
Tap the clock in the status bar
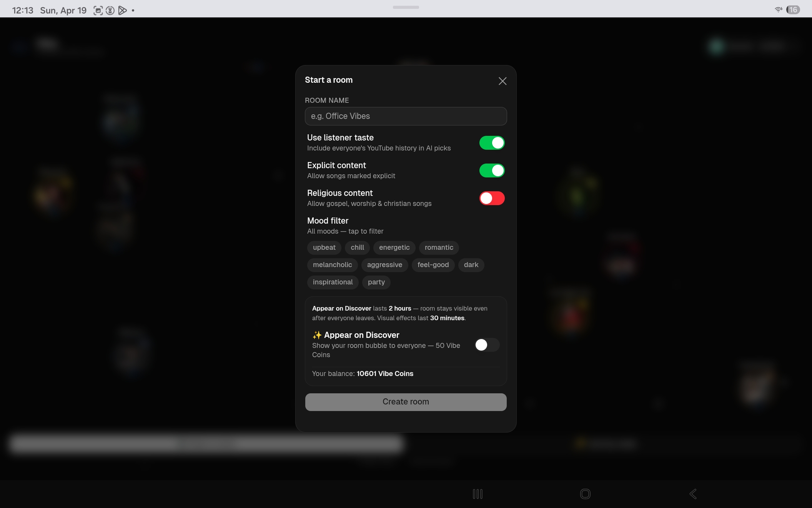click(x=22, y=10)
